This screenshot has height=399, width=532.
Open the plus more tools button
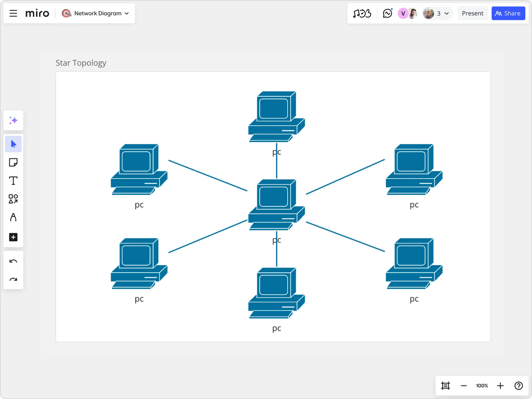pos(13,237)
